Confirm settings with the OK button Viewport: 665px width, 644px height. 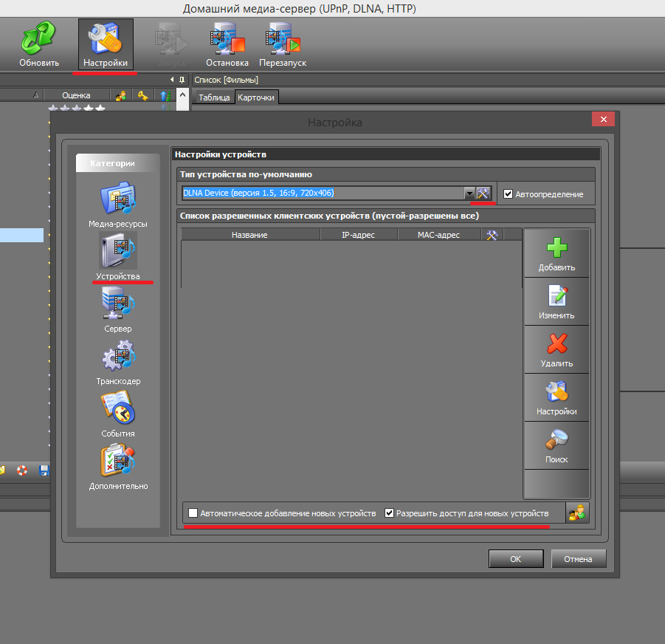click(x=515, y=559)
